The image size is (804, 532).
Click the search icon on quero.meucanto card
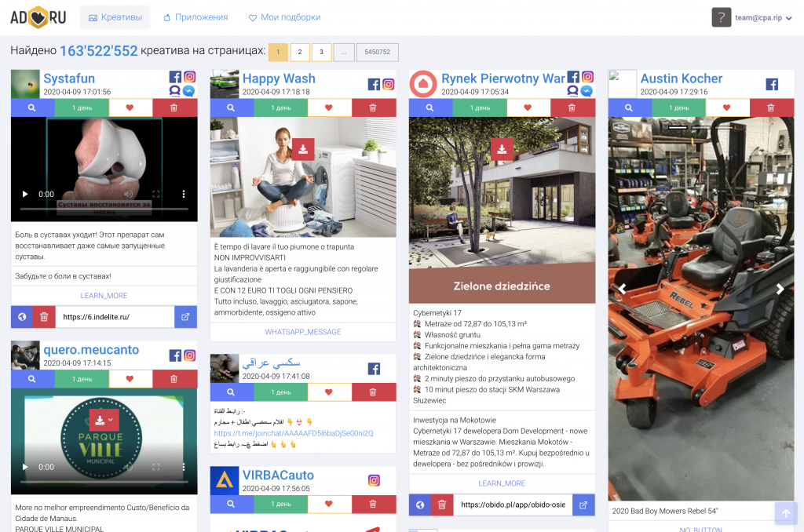32,379
